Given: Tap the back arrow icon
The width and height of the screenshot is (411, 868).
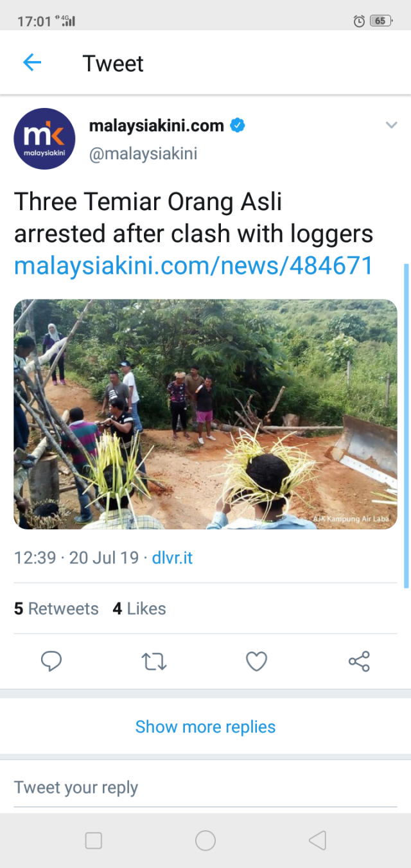Looking at the screenshot, I should click(32, 62).
